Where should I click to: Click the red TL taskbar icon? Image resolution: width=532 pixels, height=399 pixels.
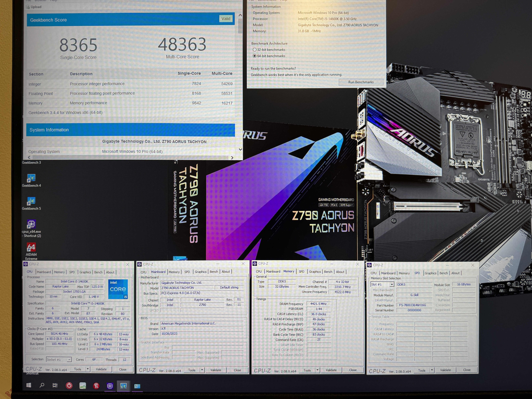click(x=96, y=386)
